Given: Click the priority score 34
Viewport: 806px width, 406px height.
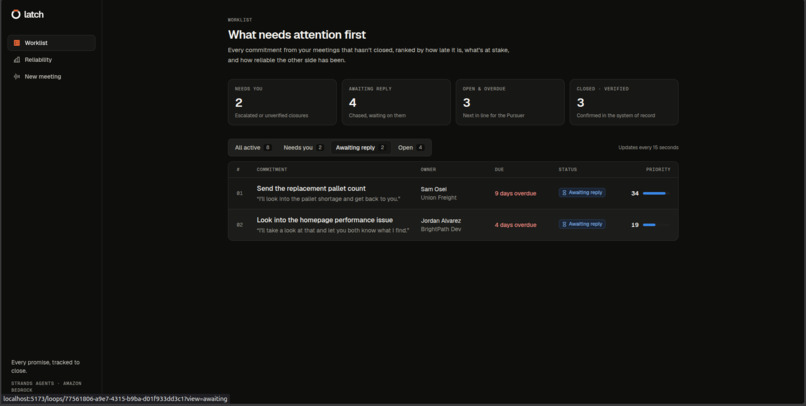Looking at the screenshot, I should [x=635, y=193].
